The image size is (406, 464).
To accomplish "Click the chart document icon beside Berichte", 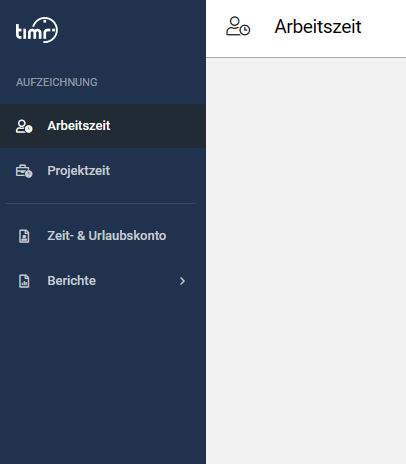I will tap(24, 281).
